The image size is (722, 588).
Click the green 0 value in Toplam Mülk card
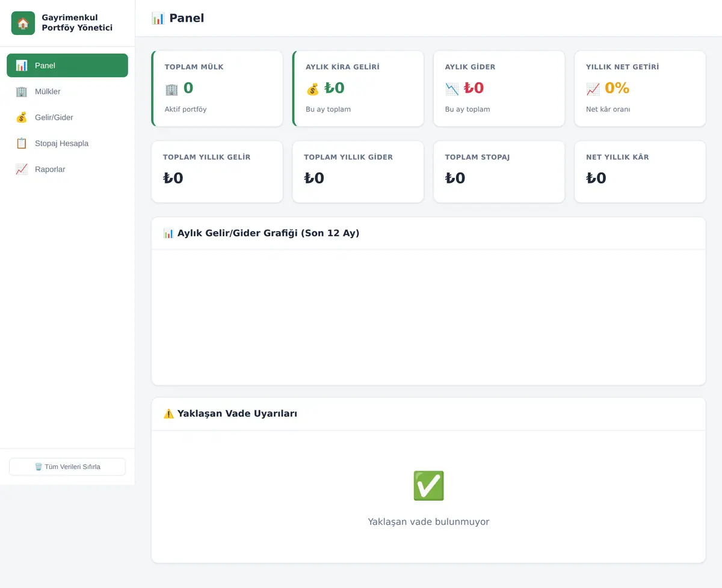click(x=188, y=88)
